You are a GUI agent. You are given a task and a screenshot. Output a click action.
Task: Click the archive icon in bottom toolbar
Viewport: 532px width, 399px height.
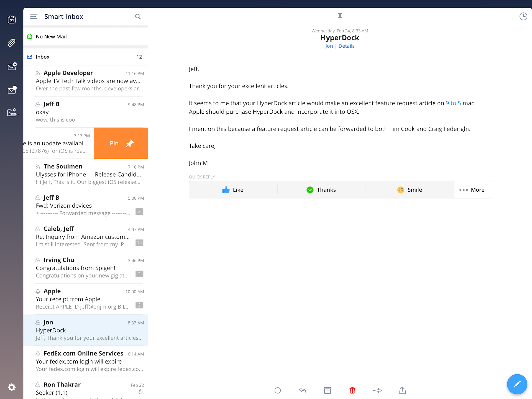327,391
